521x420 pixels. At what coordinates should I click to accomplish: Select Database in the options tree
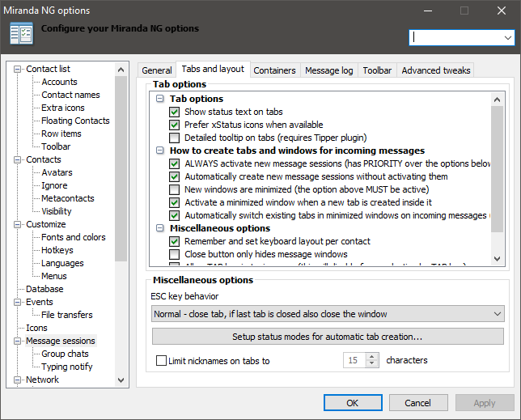point(44,290)
